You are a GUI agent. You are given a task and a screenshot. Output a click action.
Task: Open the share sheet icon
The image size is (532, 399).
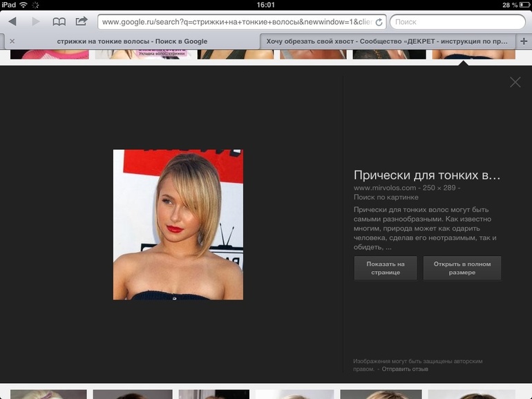82,21
